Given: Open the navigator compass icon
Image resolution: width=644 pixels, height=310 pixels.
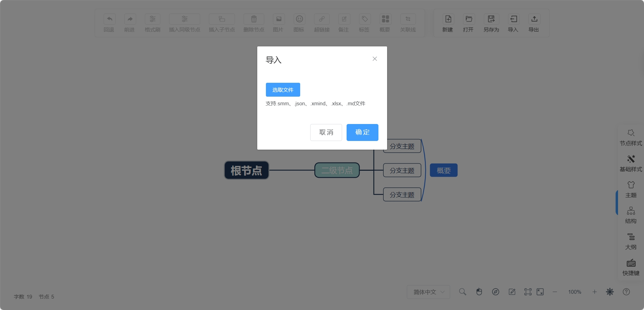Looking at the screenshot, I should 495,292.
